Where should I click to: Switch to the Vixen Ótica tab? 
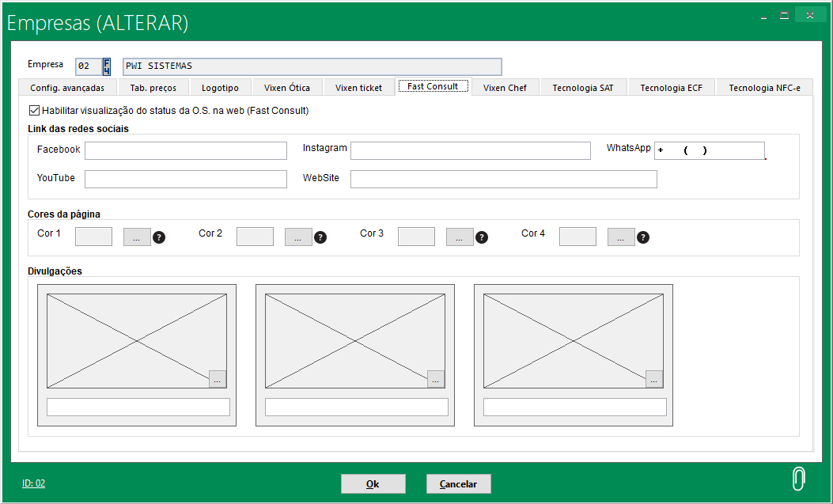tap(287, 88)
